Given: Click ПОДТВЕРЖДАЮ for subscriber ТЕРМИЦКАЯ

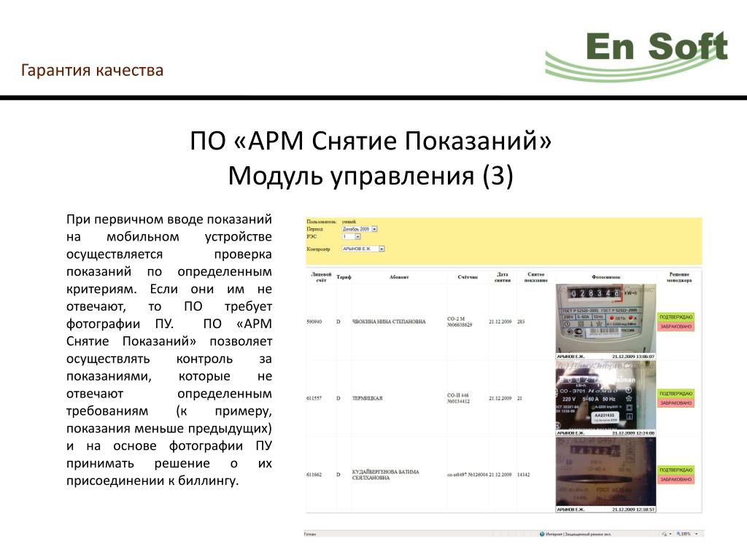Looking at the screenshot, I should pos(676,394).
